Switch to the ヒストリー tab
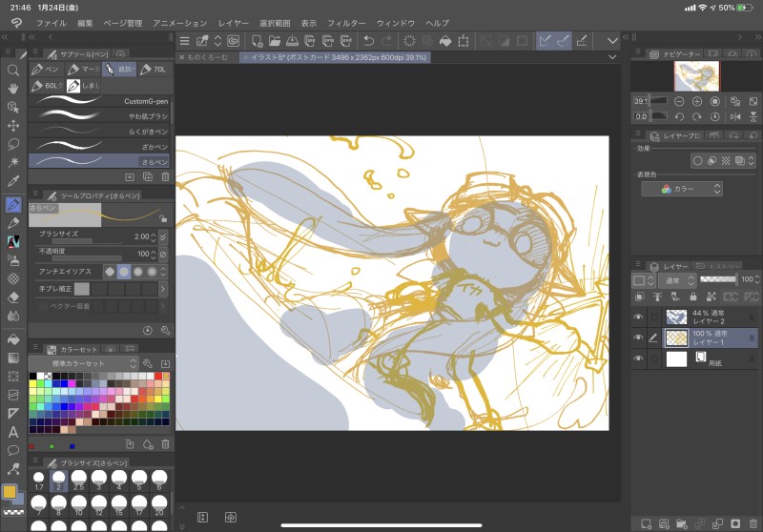The height and width of the screenshot is (532, 763). click(x=718, y=266)
